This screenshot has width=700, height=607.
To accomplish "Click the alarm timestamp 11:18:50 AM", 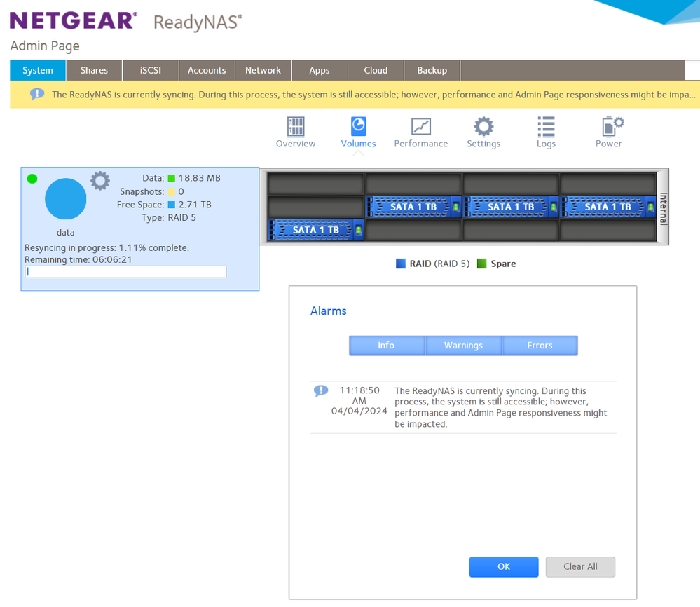I will click(359, 401).
